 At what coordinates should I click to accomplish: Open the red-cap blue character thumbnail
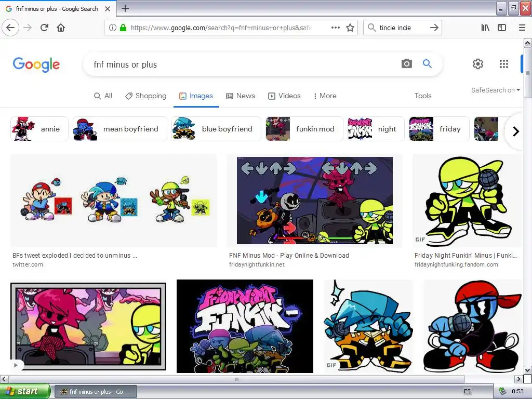pyautogui.click(x=473, y=326)
